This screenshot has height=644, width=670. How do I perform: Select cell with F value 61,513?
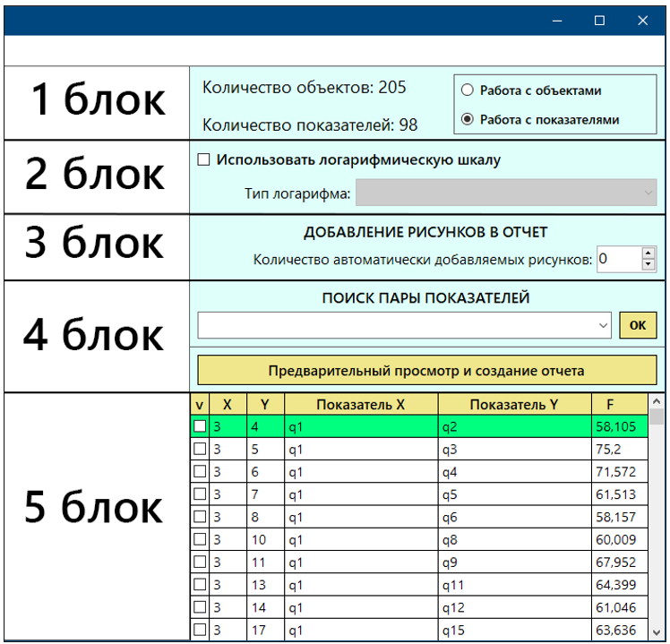click(x=620, y=494)
